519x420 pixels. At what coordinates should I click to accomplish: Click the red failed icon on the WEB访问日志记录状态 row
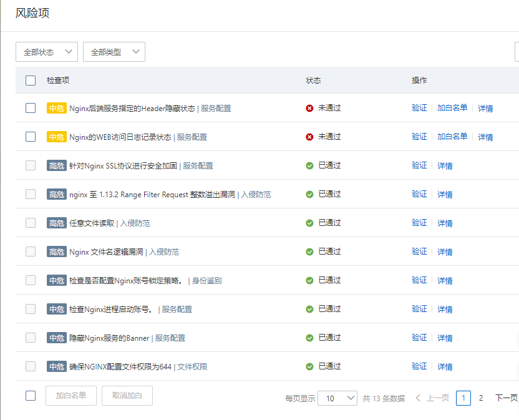tap(309, 137)
